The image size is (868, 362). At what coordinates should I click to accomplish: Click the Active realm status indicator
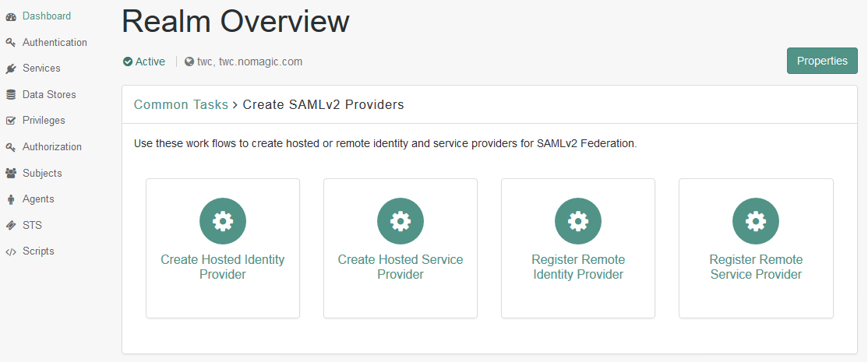coord(144,62)
